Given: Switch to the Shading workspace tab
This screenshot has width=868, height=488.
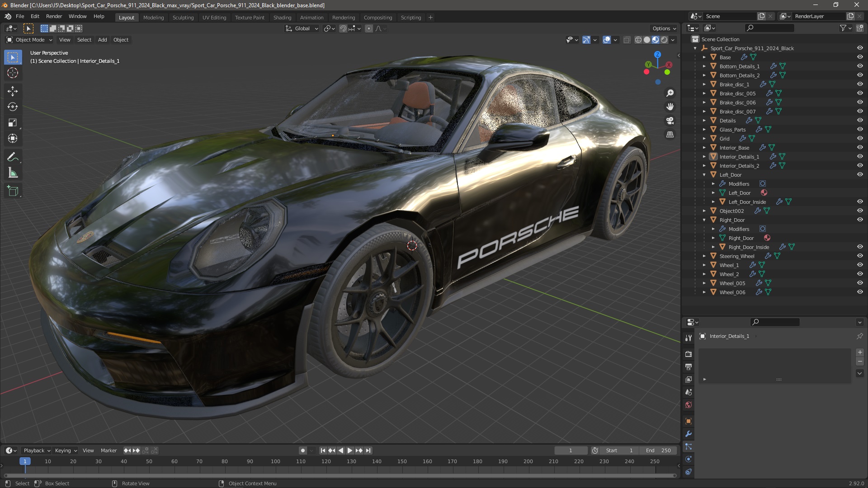Looking at the screenshot, I should [x=282, y=17].
